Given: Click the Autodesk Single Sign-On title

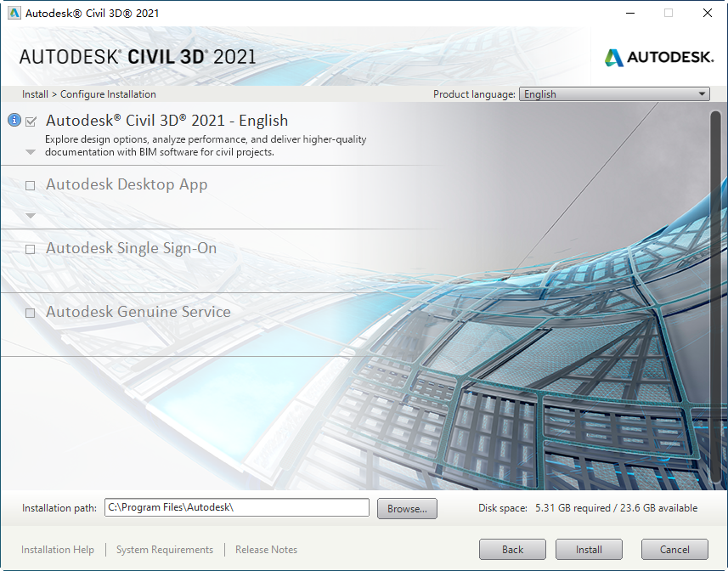Looking at the screenshot, I should (131, 248).
